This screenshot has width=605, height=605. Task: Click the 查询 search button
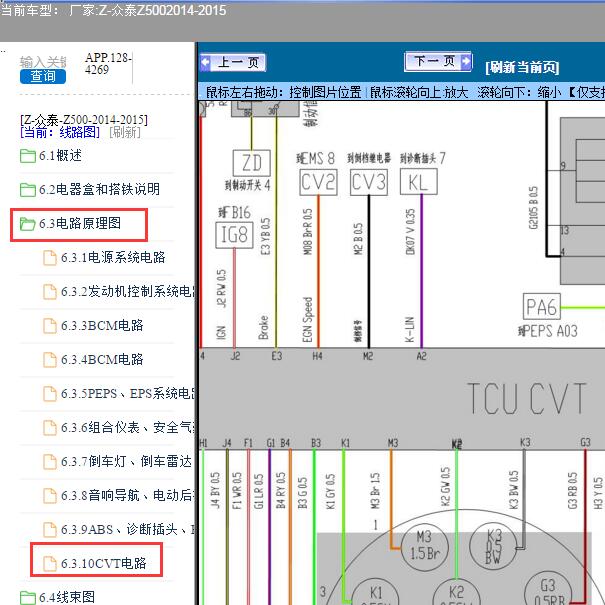click(x=43, y=76)
